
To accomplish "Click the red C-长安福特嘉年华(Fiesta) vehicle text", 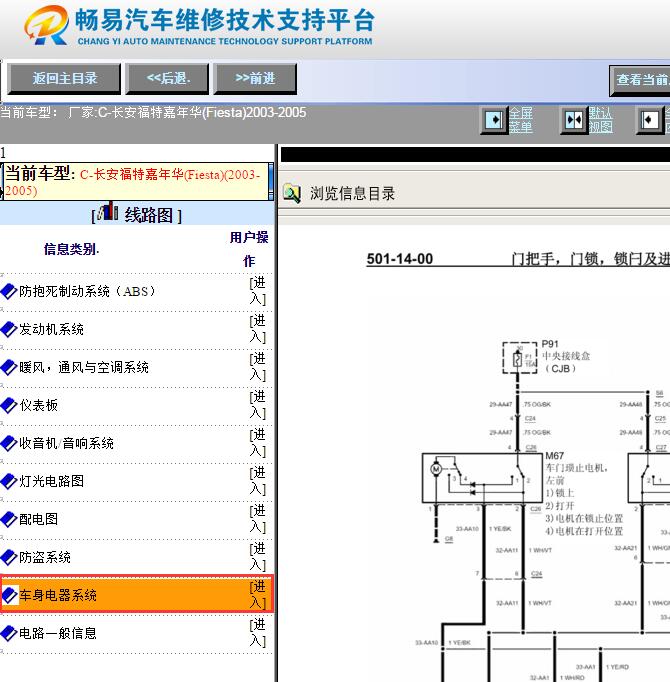I will [x=133, y=182].
